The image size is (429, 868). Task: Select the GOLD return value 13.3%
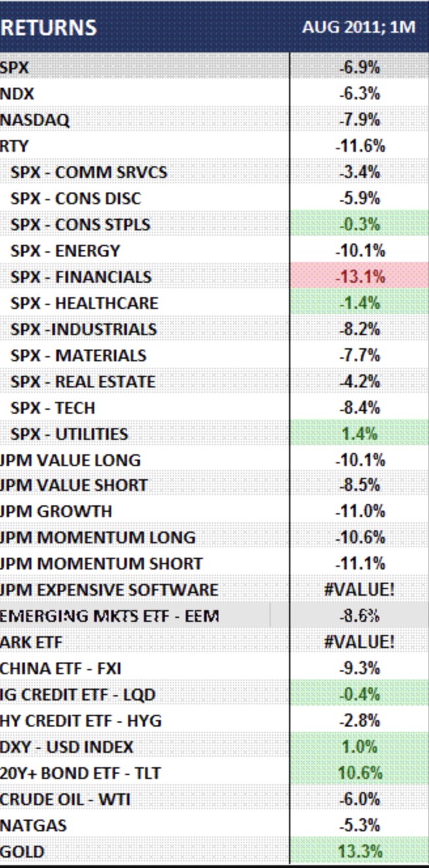(359, 852)
